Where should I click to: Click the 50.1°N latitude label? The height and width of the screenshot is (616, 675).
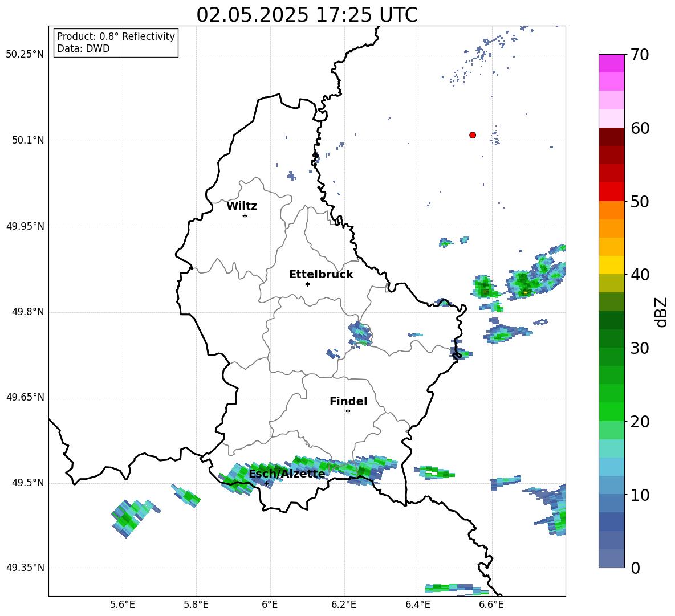(x=28, y=140)
